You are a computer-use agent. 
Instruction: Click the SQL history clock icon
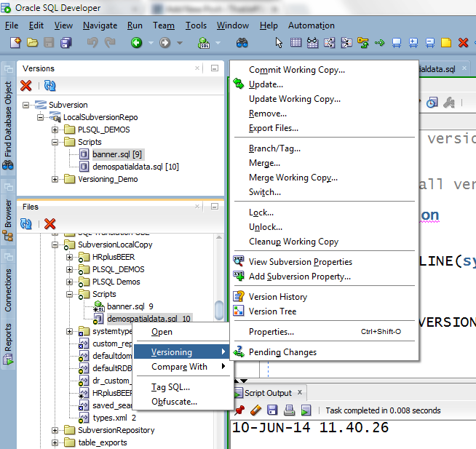432,103
